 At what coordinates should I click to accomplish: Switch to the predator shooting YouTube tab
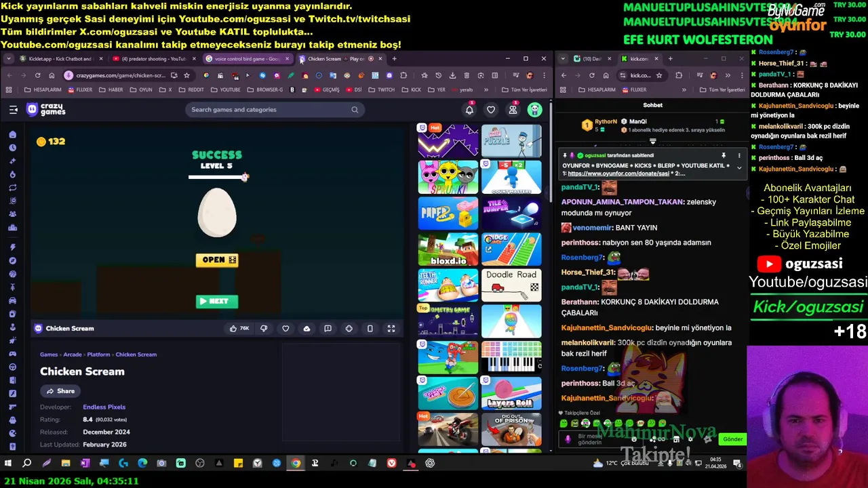pyautogui.click(x=154, y=59)
